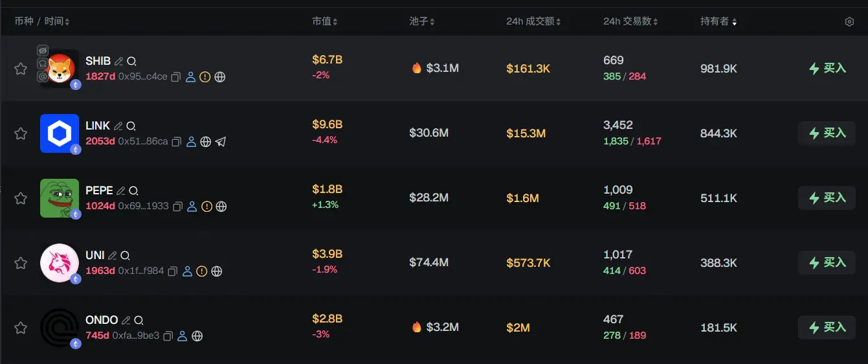The width and height of the screenshot is (868, 364).
Task: Click the pencil edit icon next to PEPE
Action: point(120,191)
